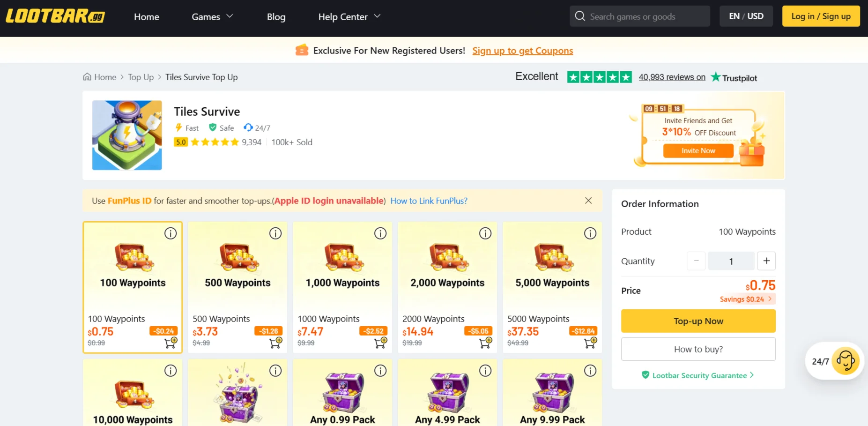Image resolution: width=868 pixels, height=426 pixels.
Task: Click the search games or goods field
Action: [x=646, y=16]
